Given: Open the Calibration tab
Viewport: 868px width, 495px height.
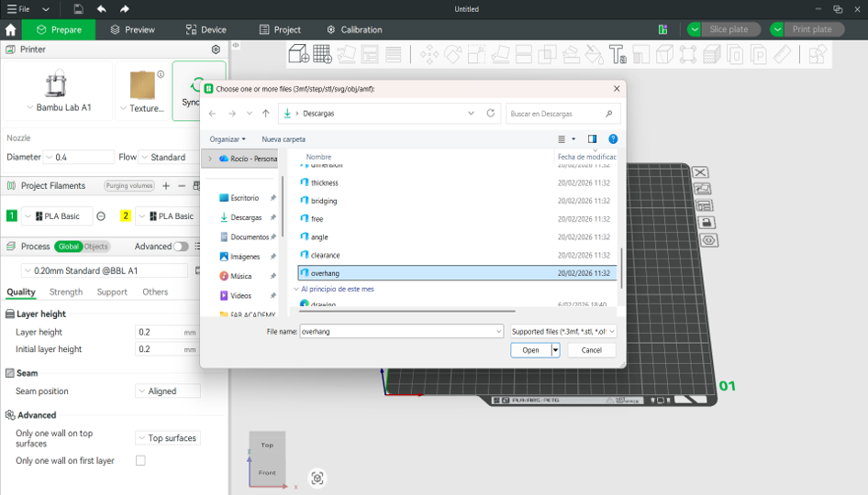Looking at the screenshot, I should tap(354, 30).
